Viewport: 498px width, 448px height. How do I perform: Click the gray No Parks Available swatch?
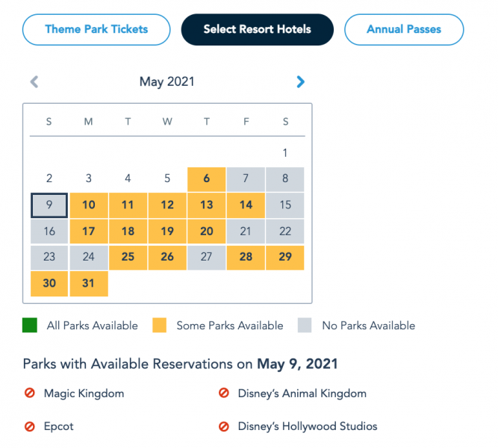pos(305,326)
